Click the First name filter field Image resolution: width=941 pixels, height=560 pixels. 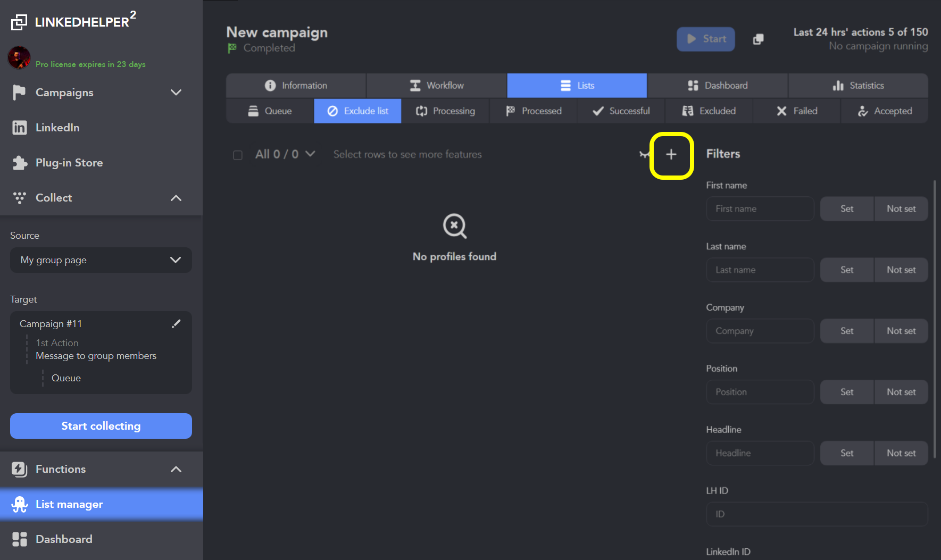point(760,209)
